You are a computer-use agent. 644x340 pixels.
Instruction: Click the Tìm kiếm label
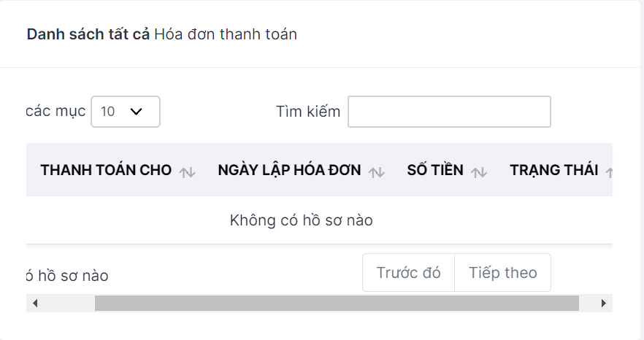308,112
